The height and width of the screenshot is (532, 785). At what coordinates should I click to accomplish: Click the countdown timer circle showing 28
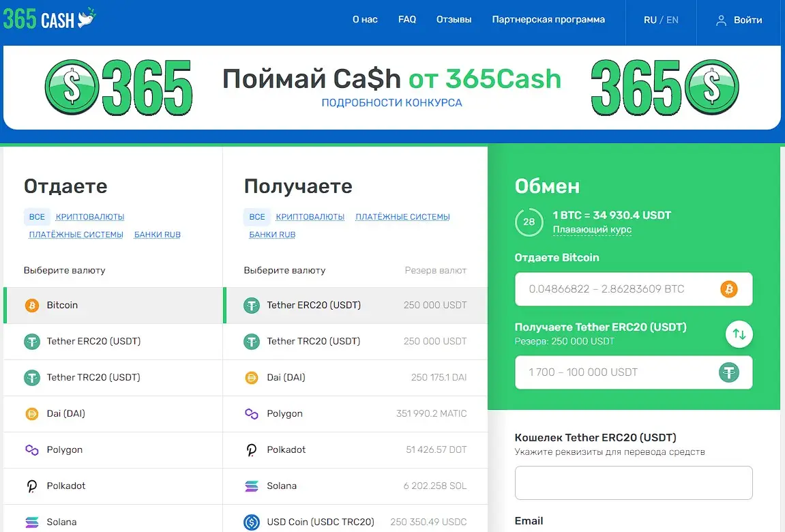click(529, 222)
